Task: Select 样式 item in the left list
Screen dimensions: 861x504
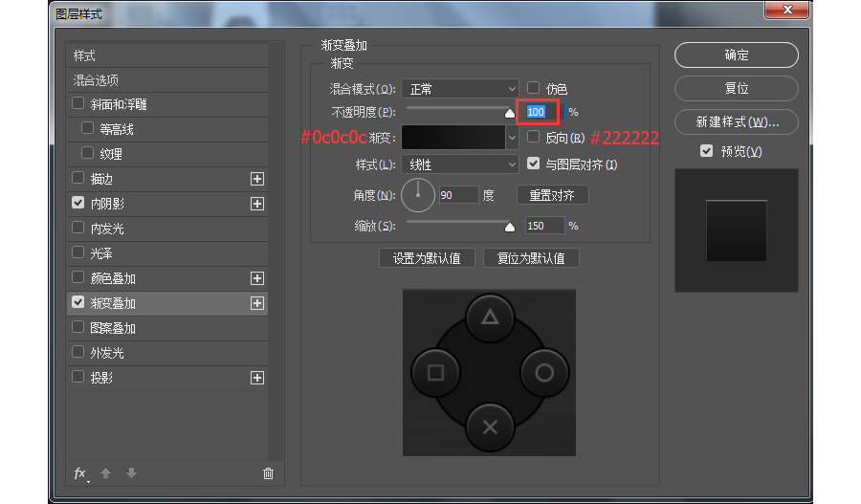Action: 166,55
